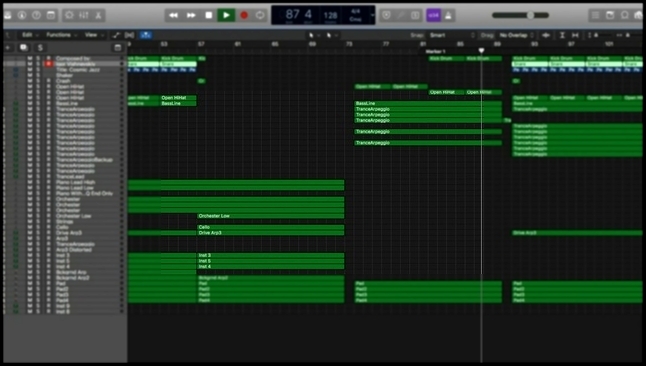Viewport: 646px width, 366px height.
Task: Click the red Record button
Action: tap(244, 15)
